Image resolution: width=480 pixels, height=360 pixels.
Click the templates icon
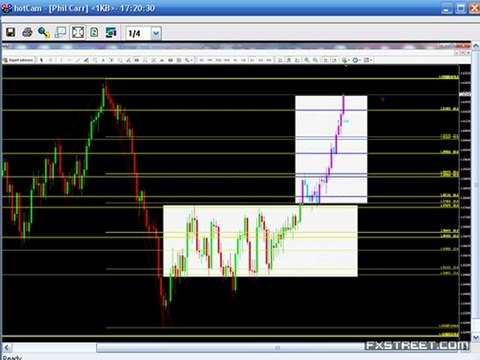click(x=367, y=60)
